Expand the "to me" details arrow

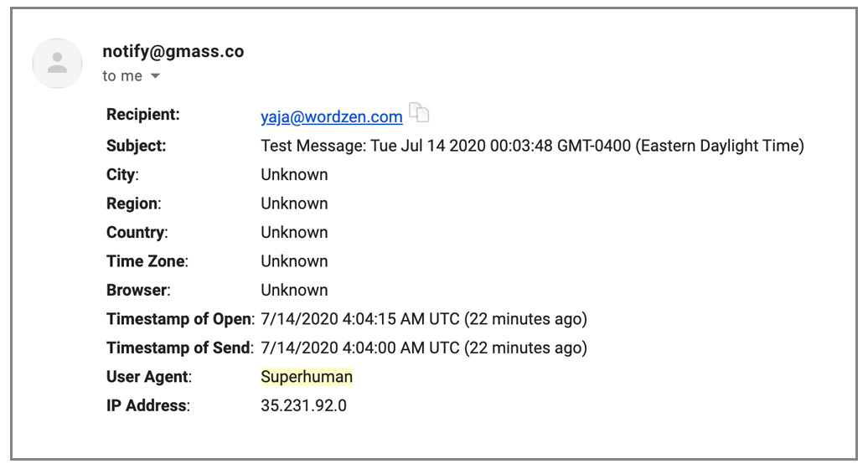[155, 76]
